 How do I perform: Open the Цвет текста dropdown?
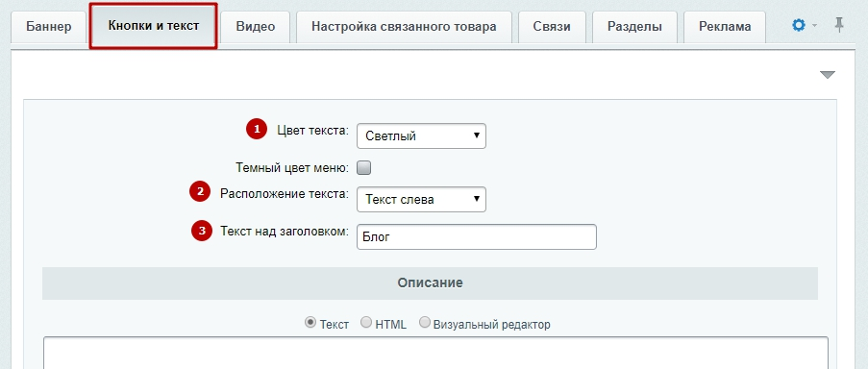tap(421, 136)
